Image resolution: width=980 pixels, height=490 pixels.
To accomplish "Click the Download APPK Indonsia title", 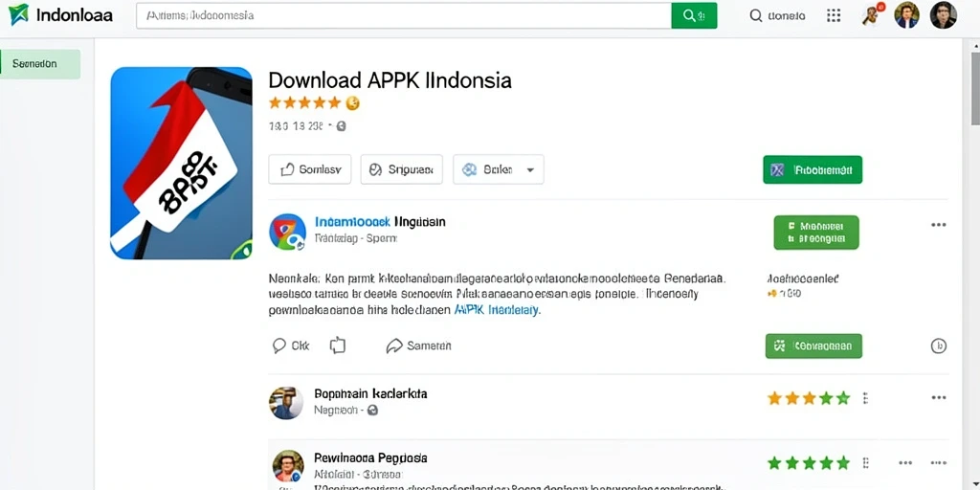I will (390, 80).
